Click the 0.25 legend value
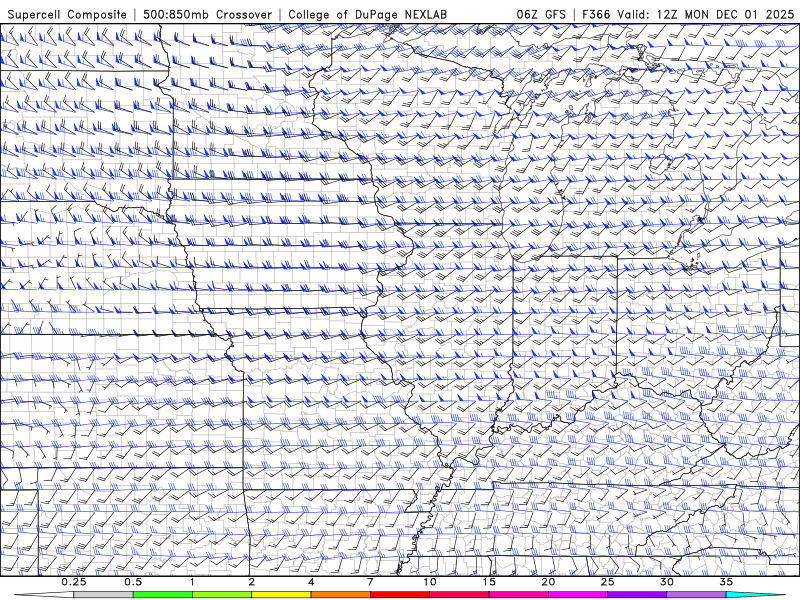Image resolution: width=800 pixels, height=600 pixels. (x=74, y=582)
